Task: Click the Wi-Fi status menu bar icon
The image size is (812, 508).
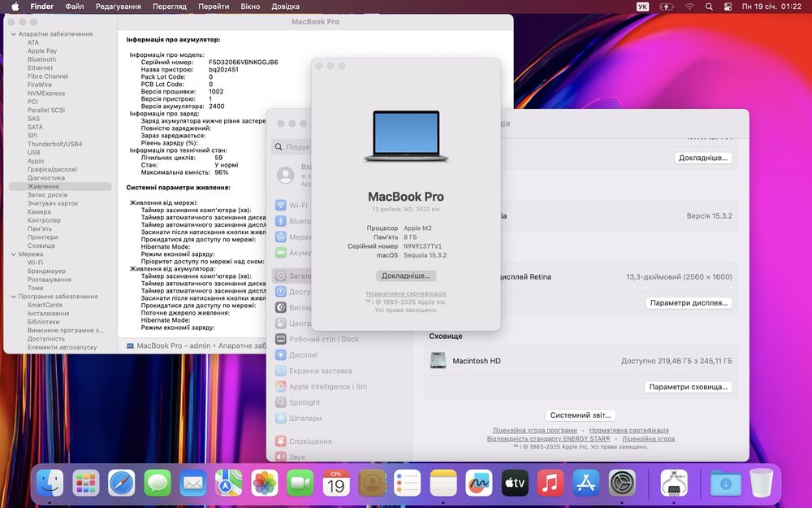Action: pyautogui.click(x=689, y=7)
